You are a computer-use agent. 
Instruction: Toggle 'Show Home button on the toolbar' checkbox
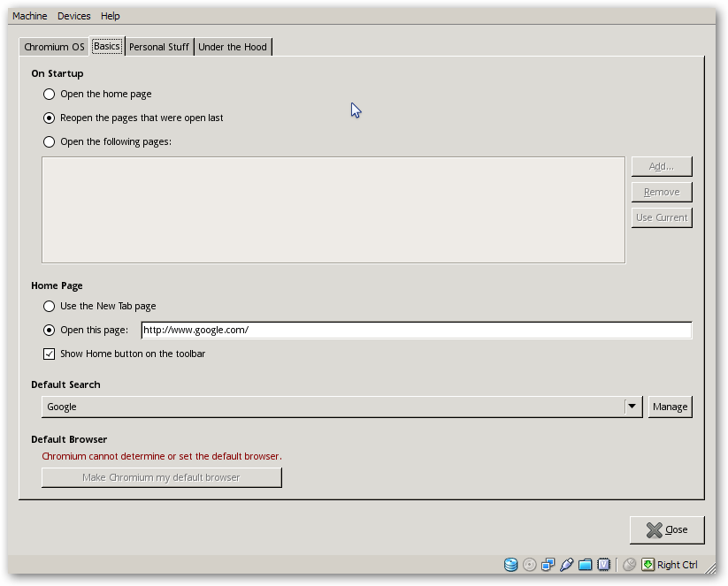click(x=49, y=354)
